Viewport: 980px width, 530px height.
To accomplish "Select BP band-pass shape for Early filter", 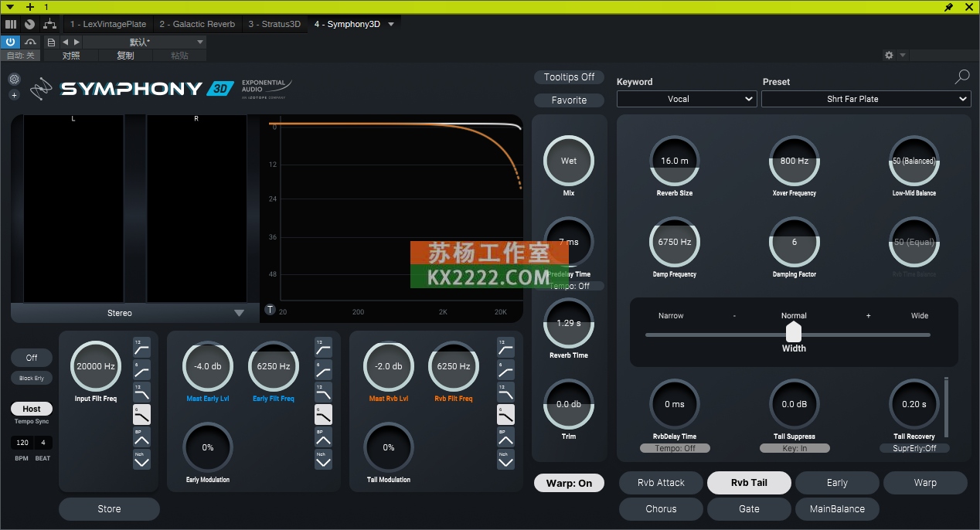I will 323,437.
